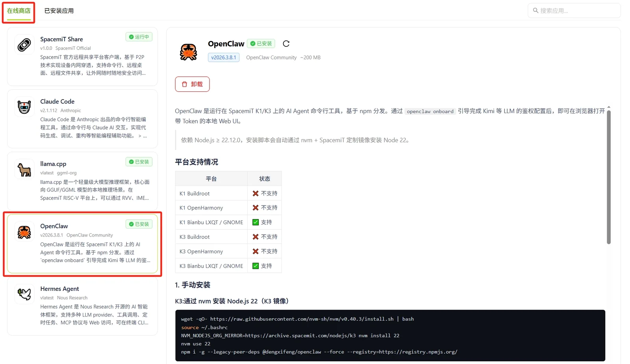The image size is (630, 364).
Task: Click the SpacemiT Official publisher label
Action: [x=73, y=48]
